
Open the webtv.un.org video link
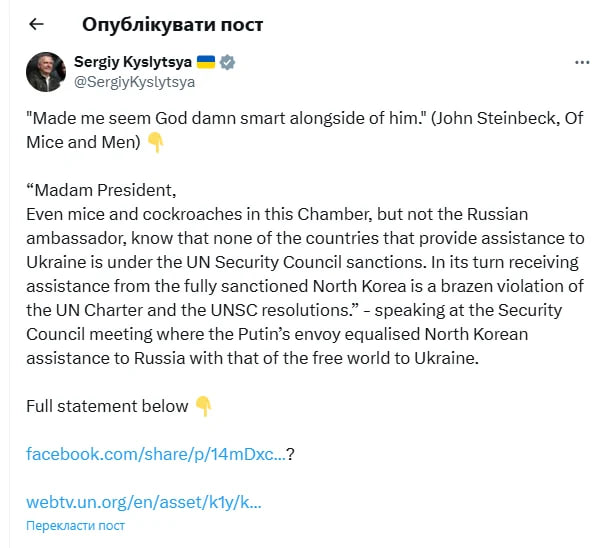point(144,502)
